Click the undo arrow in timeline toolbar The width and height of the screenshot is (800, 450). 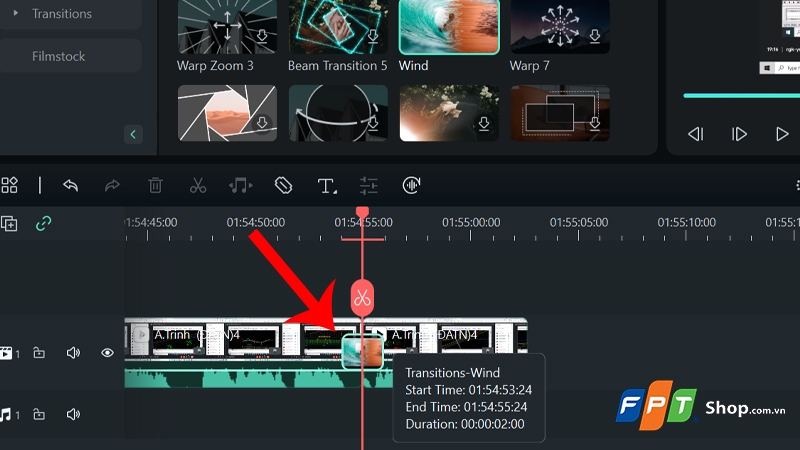(70, 185)
